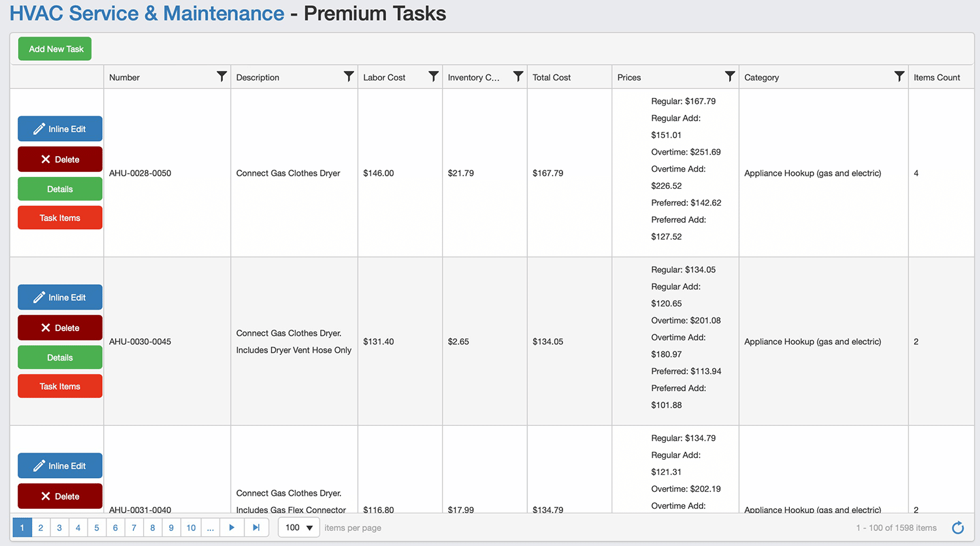Refresh the task grid
Viewport: 980px width, 546px height.
958,528
